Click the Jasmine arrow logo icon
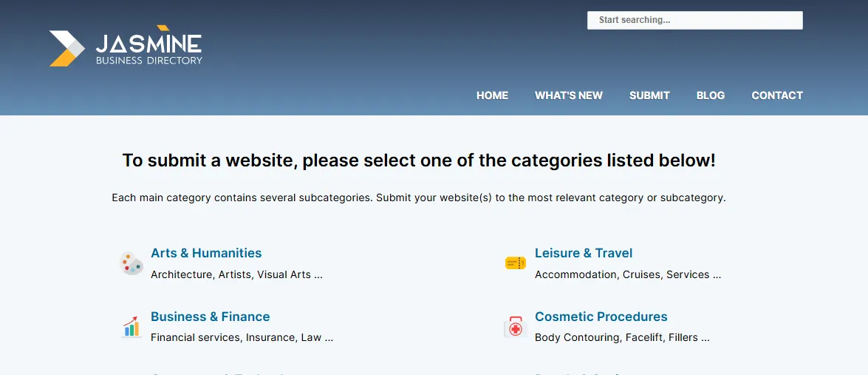This screenshot has height=375, width=868. pyautogui.click(x=66, y=49)
